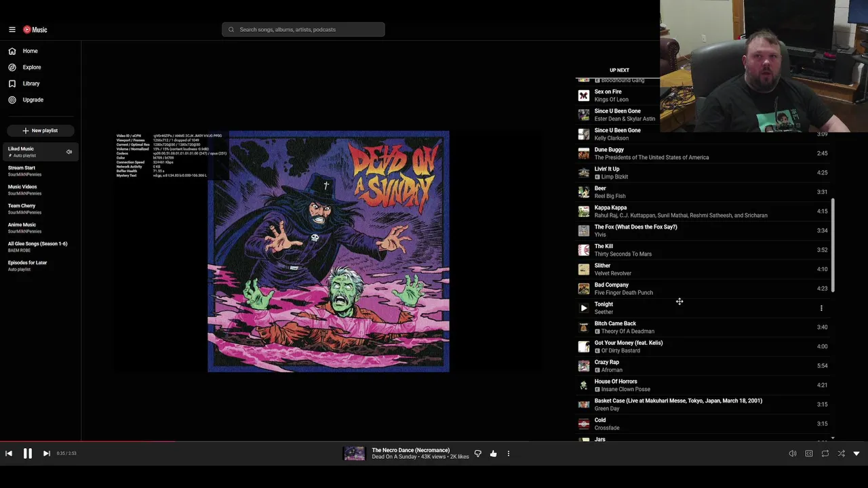
Task: Select Bitch Came Back in queue
Action: tap(703, 327)
